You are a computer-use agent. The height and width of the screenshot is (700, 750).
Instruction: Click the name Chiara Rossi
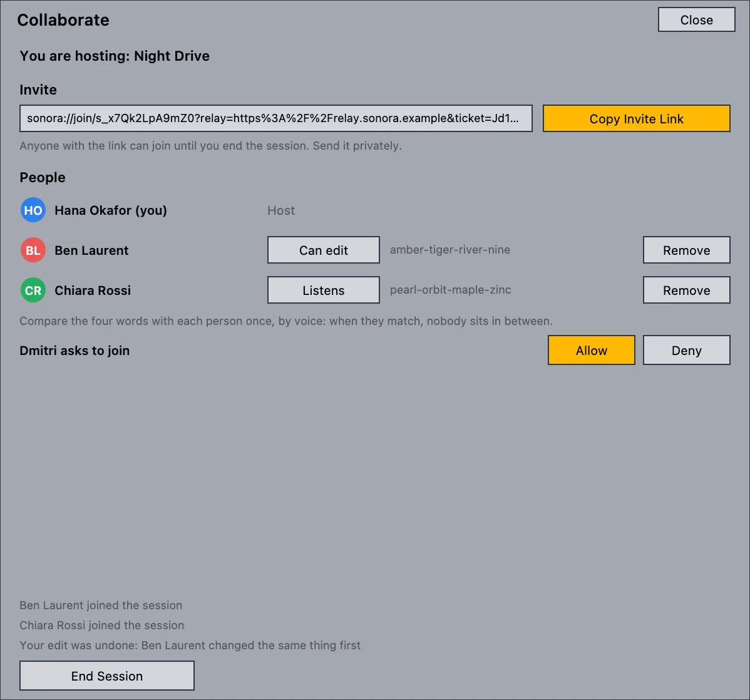pos(92,291)
